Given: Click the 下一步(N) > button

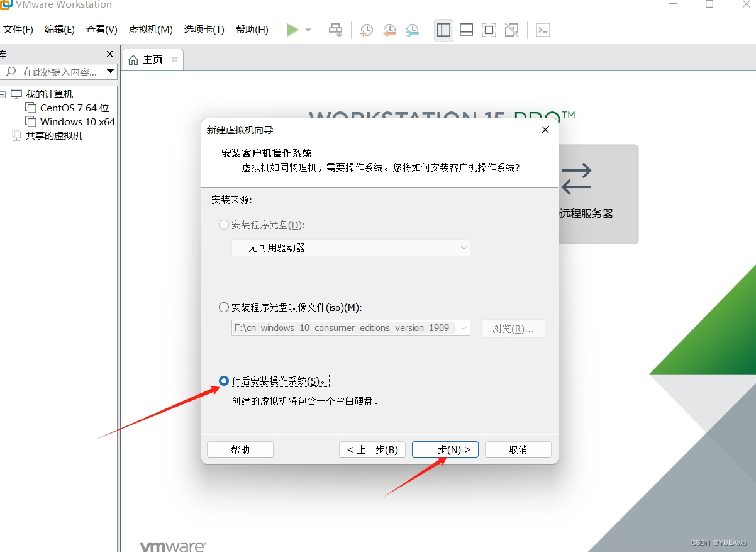Looking at the screenshot, I should pos(445,449).
